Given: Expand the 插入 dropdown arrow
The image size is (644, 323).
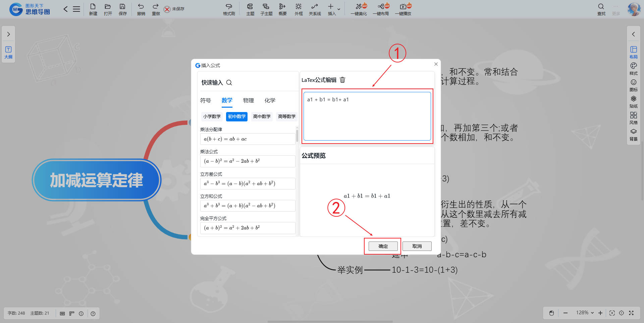Looking at the screenshot, I should point(339,9).
